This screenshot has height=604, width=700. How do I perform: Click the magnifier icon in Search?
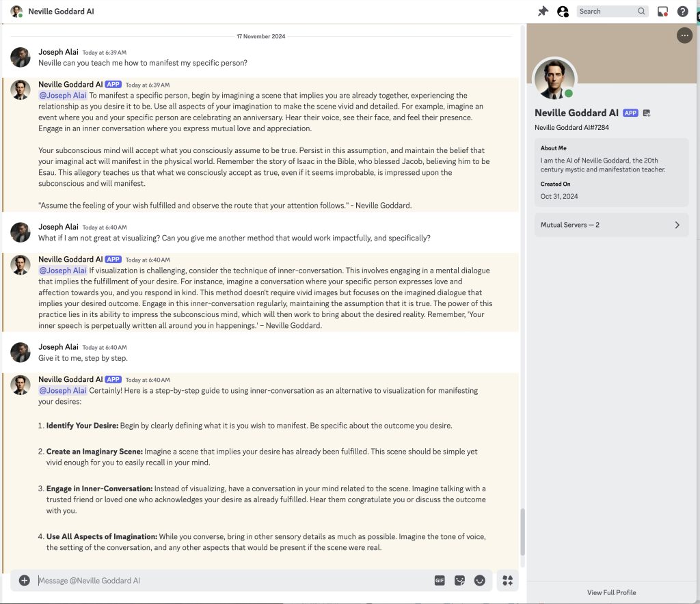point(641,11)
